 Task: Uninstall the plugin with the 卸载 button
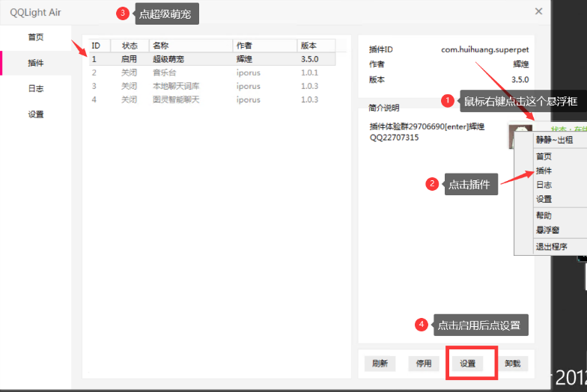pyautogui.click(x=512, y=364)
